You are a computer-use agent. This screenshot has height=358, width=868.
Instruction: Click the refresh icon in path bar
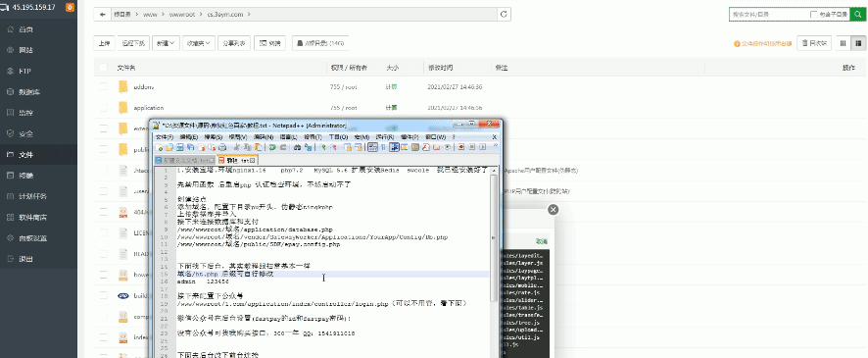(504, 15)
